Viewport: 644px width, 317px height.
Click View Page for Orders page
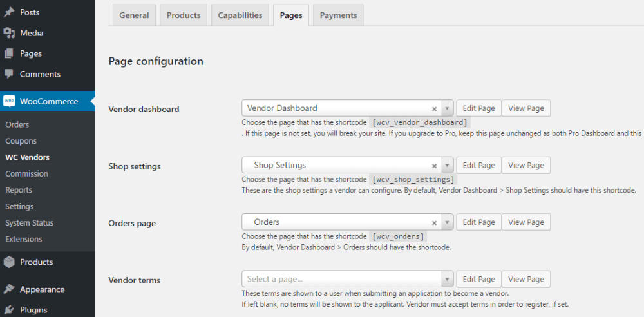(x=526, y=222)
